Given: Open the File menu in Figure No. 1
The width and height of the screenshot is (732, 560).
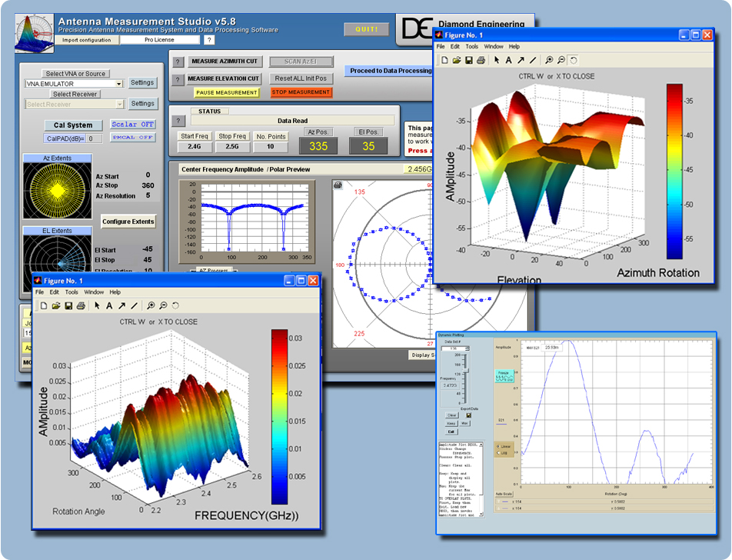Looking at the screenshot, I should [x=39, y=292].
